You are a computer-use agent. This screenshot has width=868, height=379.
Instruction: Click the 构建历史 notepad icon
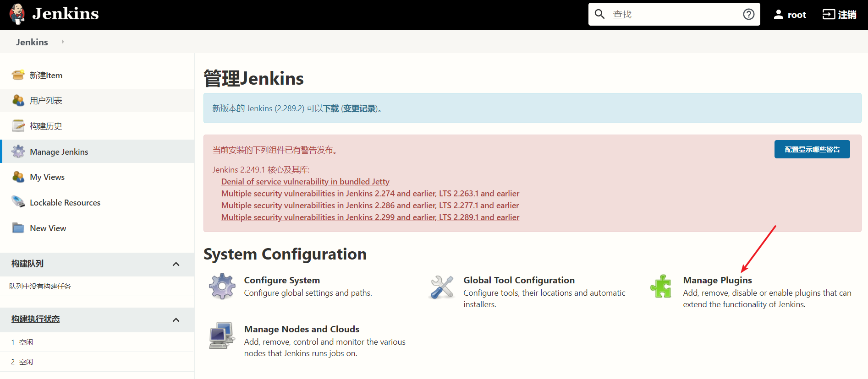tap(18, 126)
